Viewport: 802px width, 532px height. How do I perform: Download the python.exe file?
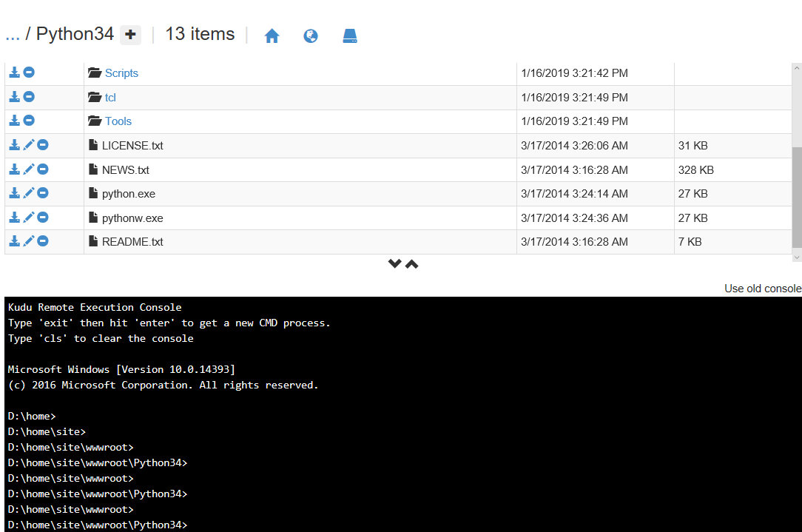[14, 193]
